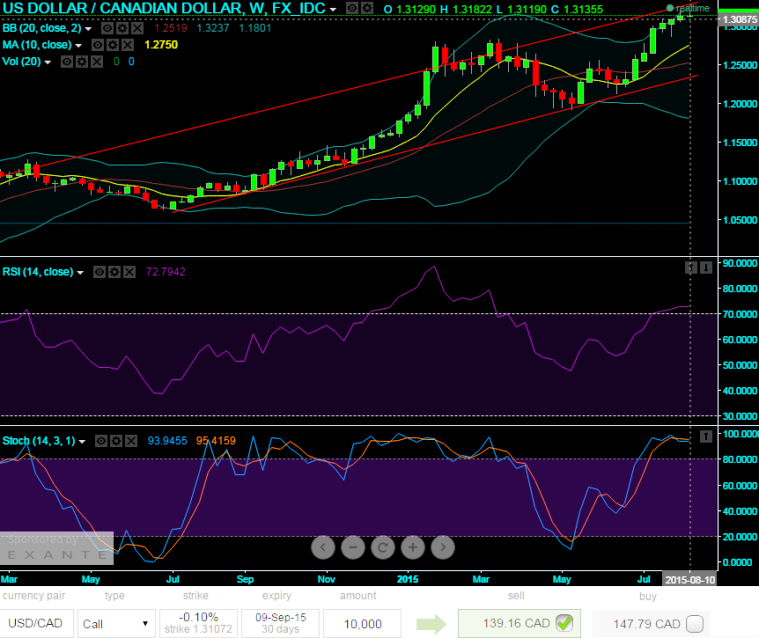
Task: Remove the BB indicator with its X
Action: pyautogui.click(x=137, y=28)
